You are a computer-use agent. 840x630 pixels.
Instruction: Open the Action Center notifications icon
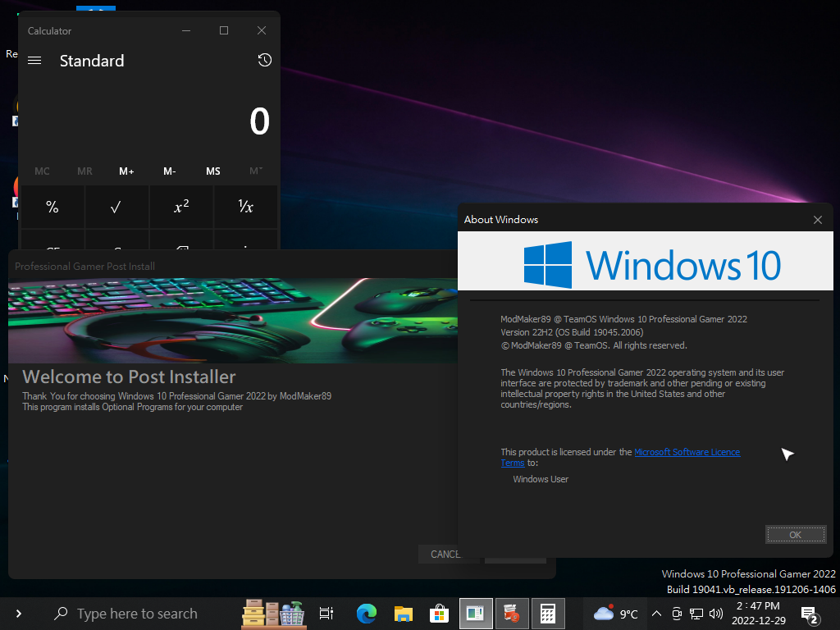[810, 614]
